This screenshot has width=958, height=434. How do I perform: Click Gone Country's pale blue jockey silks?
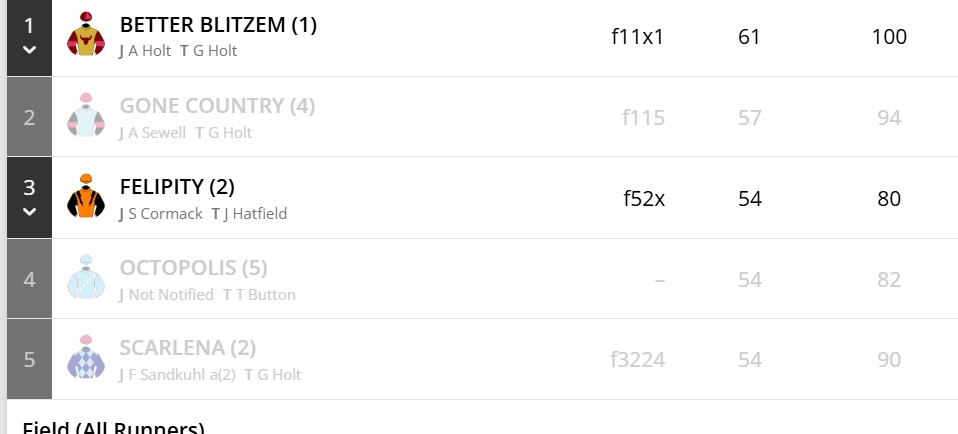[x=86, y=117]
